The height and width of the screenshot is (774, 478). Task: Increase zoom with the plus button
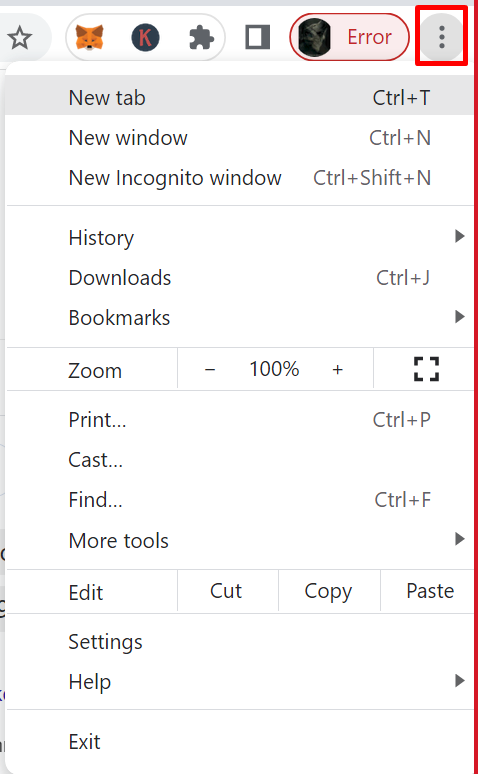tap(337, 369)
